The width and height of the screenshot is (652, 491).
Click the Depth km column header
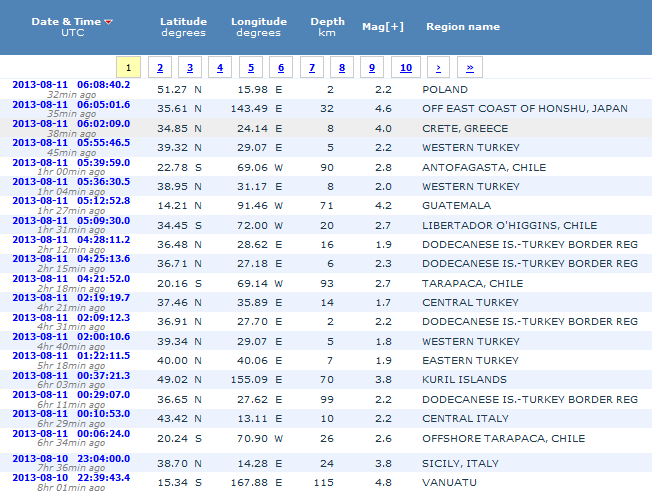point(327,27)
